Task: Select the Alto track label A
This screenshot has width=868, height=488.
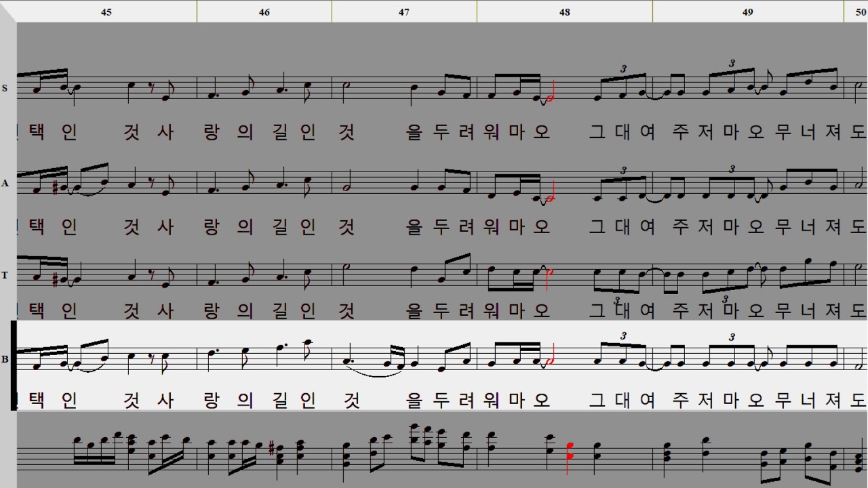Action: tap(5, 183)
